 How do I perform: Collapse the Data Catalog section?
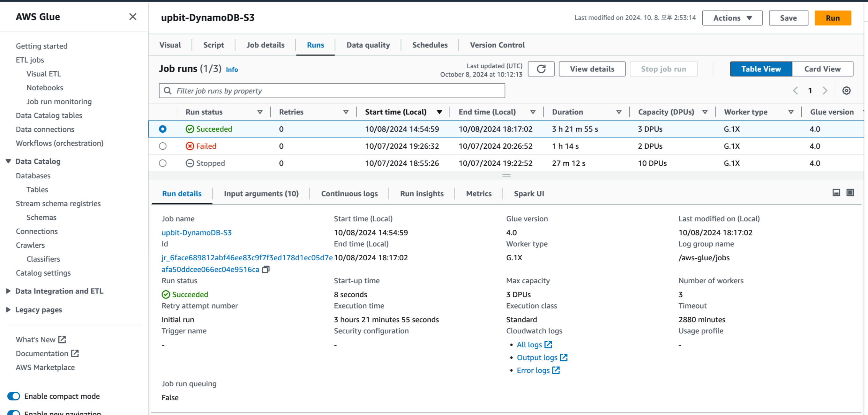click(8, 161)
